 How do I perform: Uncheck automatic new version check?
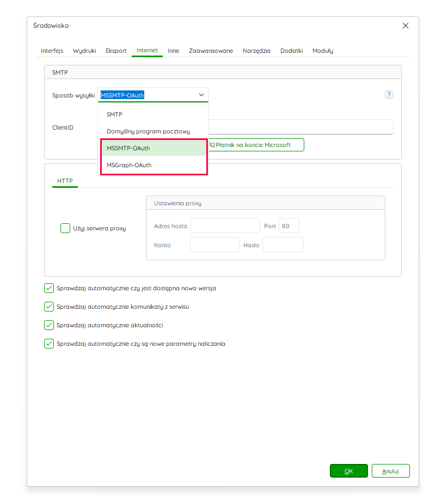click(49, 288)
